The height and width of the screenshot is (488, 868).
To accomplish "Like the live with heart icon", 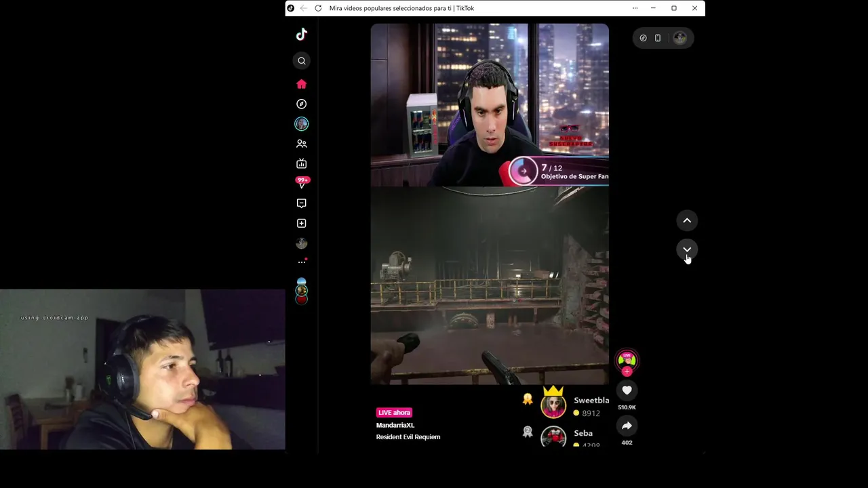I will pos(627,390).
